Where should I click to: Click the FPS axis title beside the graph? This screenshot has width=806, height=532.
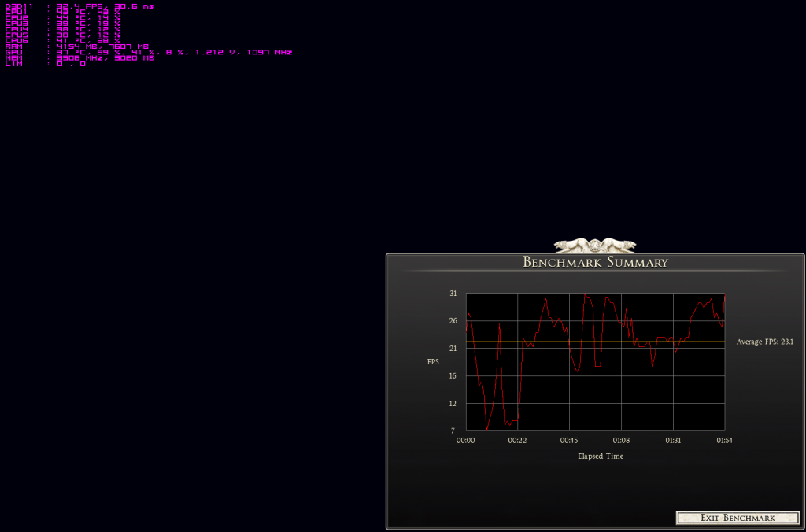coord(433,362)
